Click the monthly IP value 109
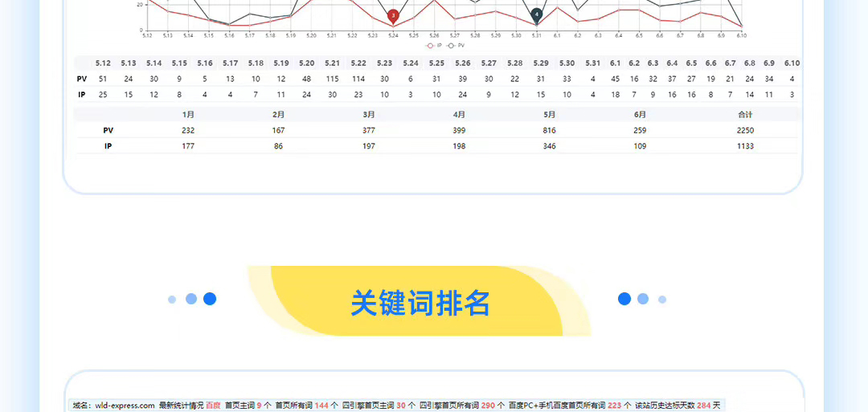Image resolution: width=868 pixels, height=412 pixels. 640,146
